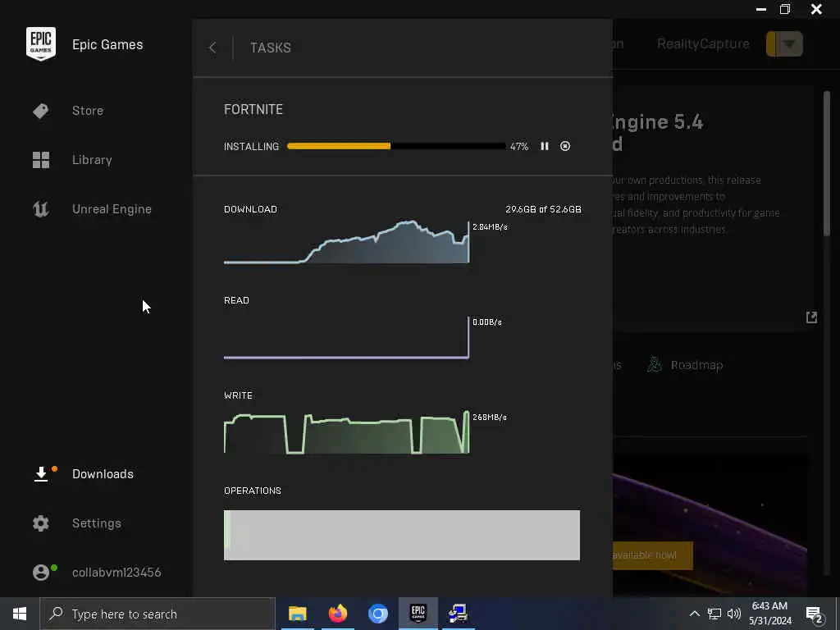Open the Windows notification center
Viewport: 840px width, 630px height.
point(815,615)
